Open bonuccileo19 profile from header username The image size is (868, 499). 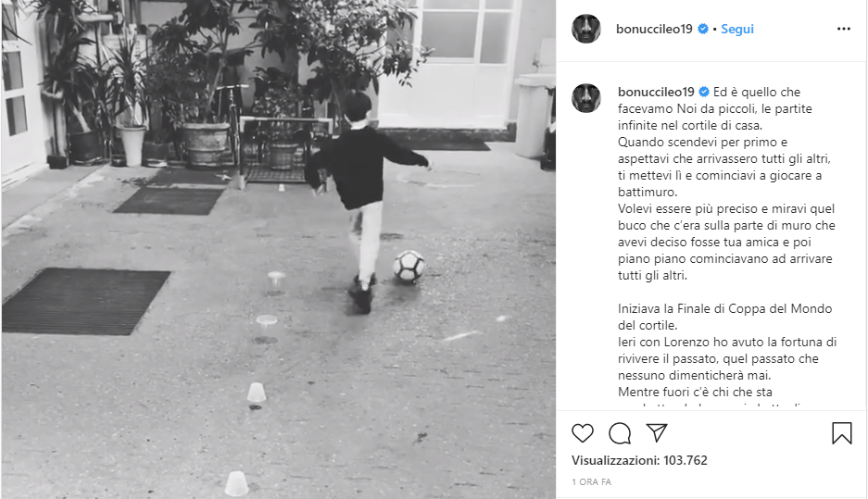(654, 29)
